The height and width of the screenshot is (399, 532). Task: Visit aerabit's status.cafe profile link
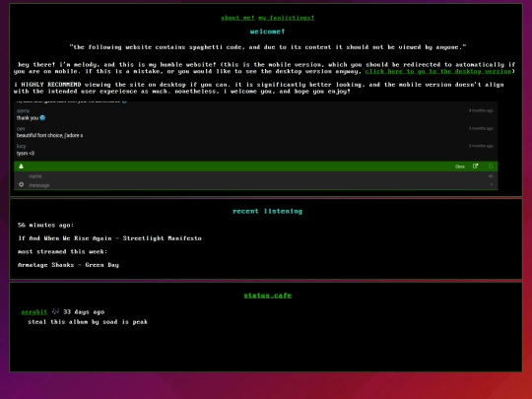click(x=34, y=312)
